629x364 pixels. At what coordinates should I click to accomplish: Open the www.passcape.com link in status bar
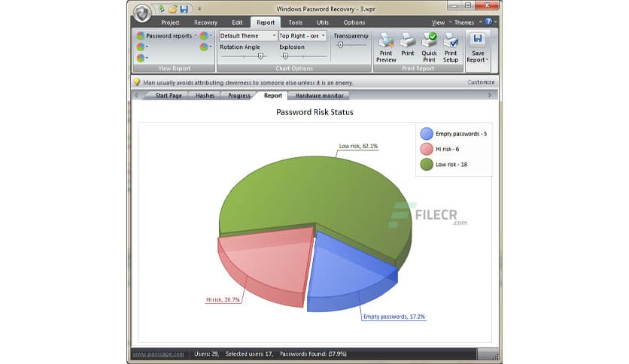click(x=158, y=354)
